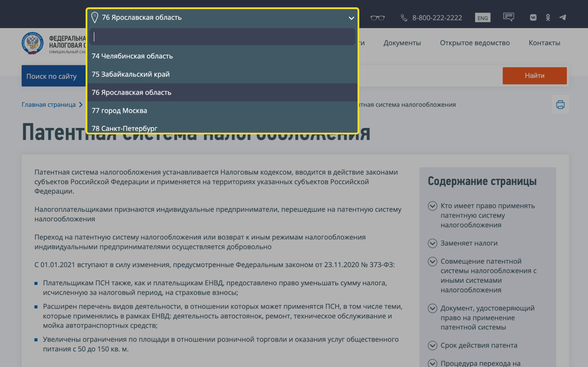Select region '74 Челябинская область'
Viewport: 588px width, 367px height.
click(x=131, y=56)
